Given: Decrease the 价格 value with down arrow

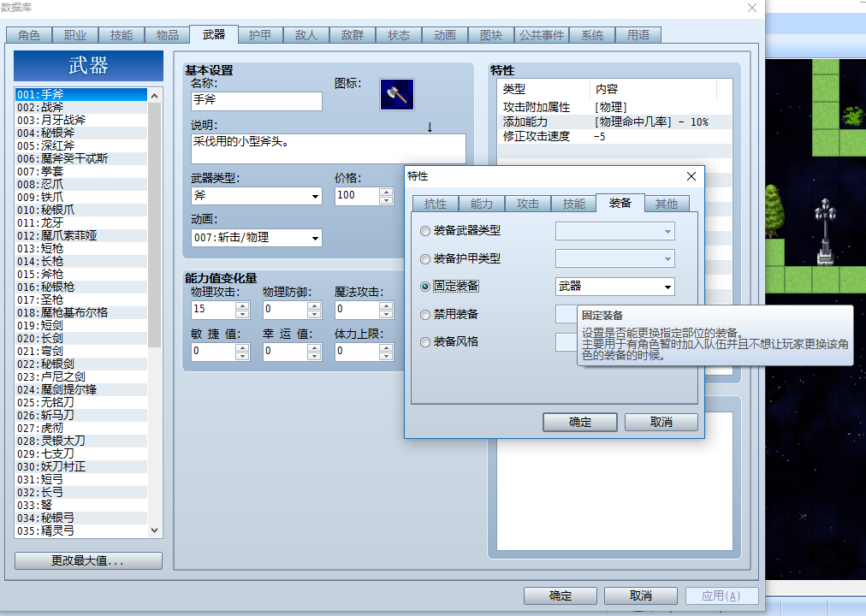Looking at the screenshot, I should pyautogui.click(x=387, y=201).
